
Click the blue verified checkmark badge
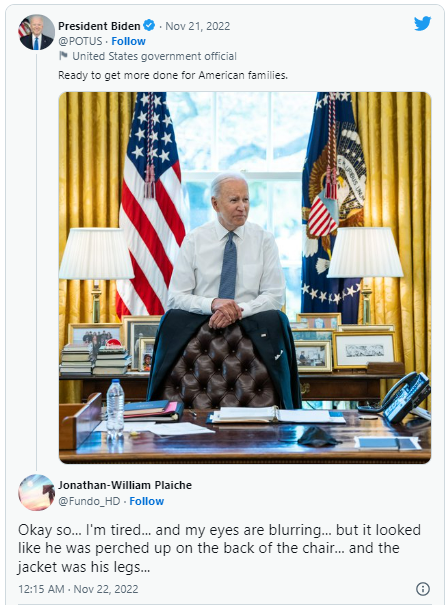coord(149,25)
